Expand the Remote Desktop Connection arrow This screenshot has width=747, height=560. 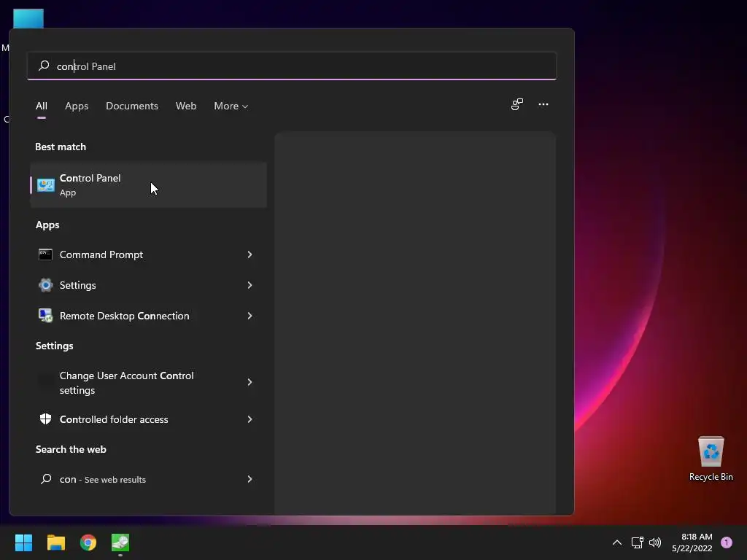[x=249, y=316]
